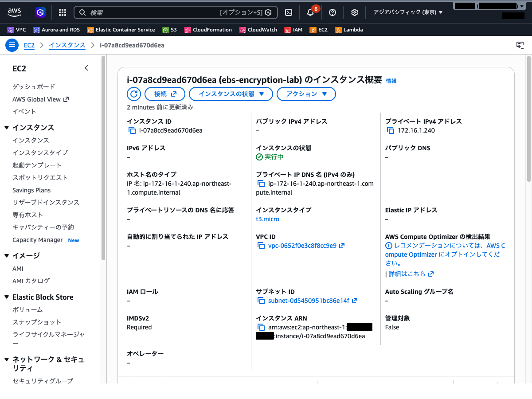Collapse the インスタンス sidebar section
The image size is (532, 399).
click(7, 128)
